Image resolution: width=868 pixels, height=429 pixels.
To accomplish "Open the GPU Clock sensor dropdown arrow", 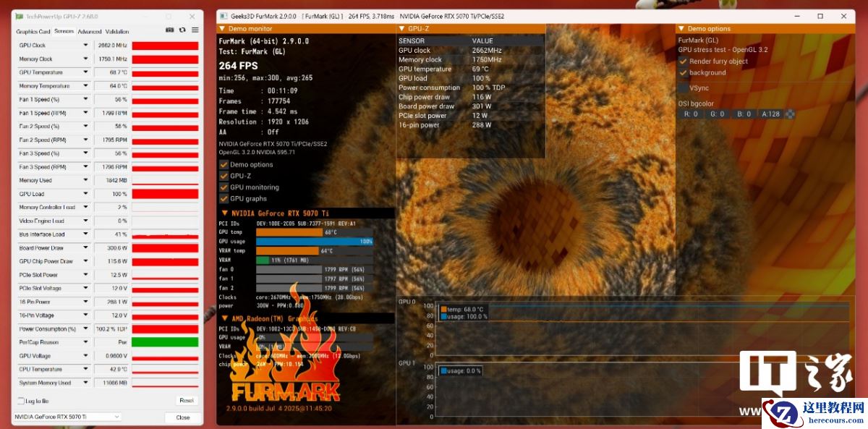I will [86, 45].
